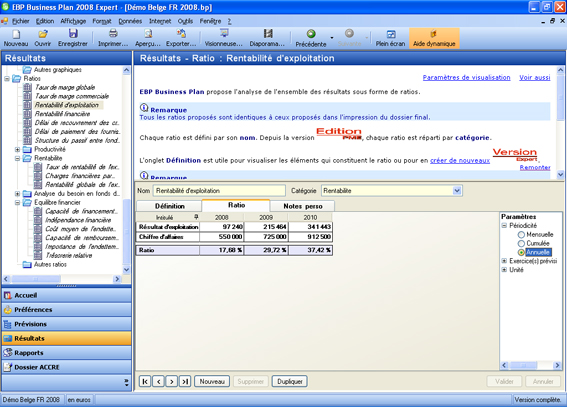Expand the Productivité folder
Image resolution: width=567 pixels, height=407 pixels.
click(x=17, y=149)
